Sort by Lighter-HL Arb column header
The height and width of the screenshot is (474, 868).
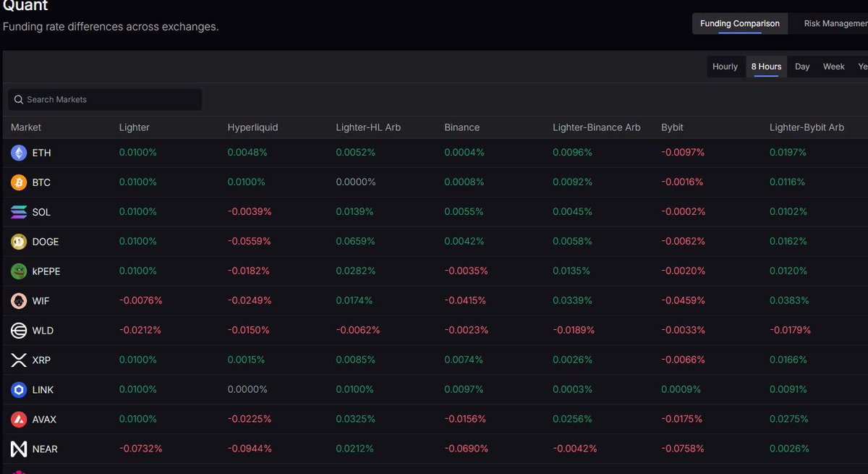(x=368, y=127)
